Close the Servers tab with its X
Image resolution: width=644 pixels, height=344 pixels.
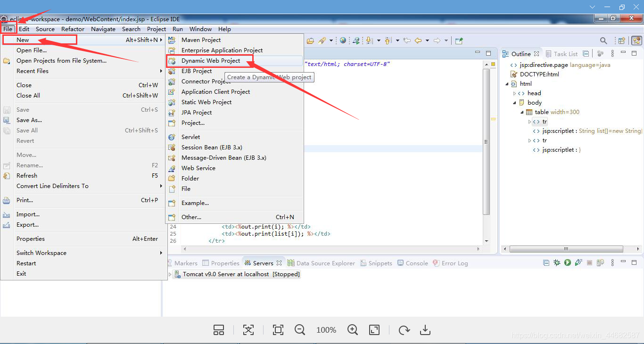279,263
